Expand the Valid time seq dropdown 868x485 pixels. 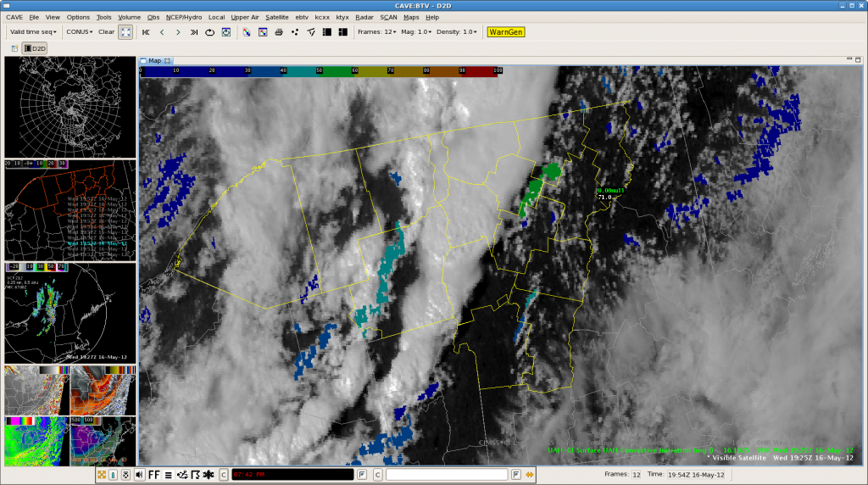coord(34,32)
